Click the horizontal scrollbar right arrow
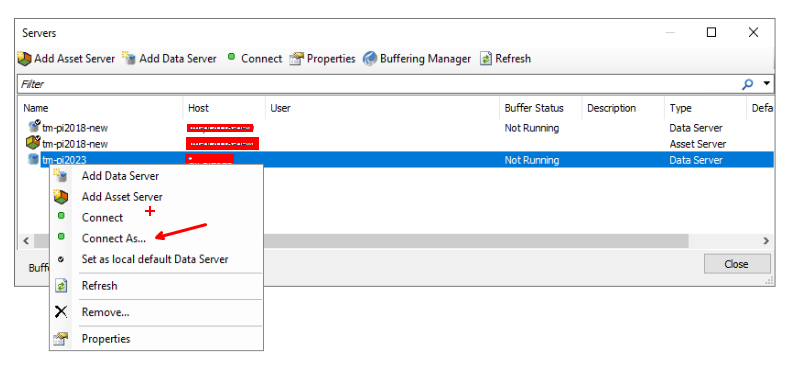 766,241
